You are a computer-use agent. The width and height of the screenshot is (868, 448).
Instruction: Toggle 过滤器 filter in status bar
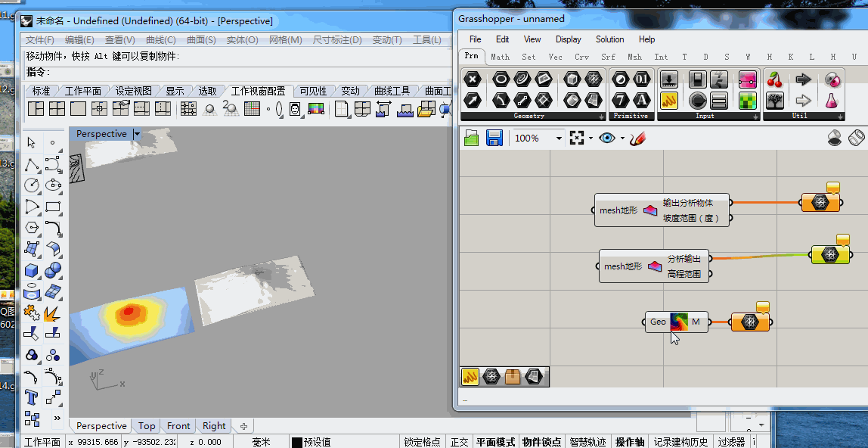click(x=731, y=442)
